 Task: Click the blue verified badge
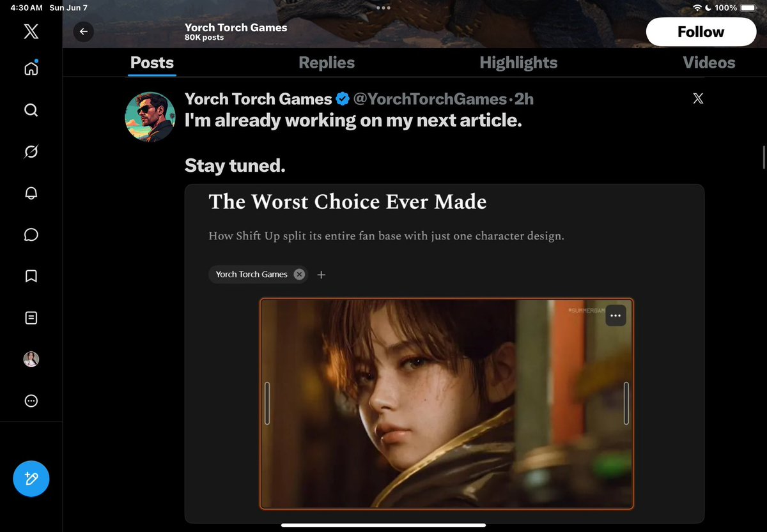point(343,99)
